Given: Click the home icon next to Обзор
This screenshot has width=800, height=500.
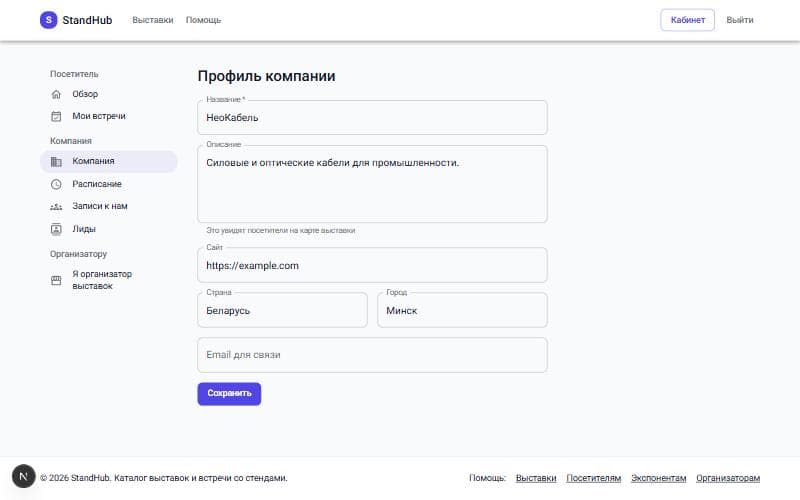Looking at the screenshot, I should [56, 94].
